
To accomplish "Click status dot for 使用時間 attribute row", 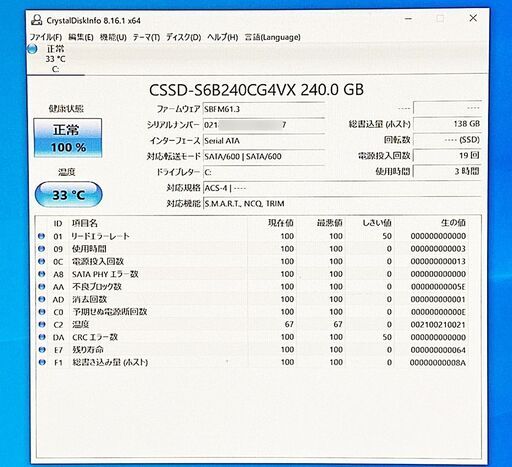I will click(x=41, y=249).
